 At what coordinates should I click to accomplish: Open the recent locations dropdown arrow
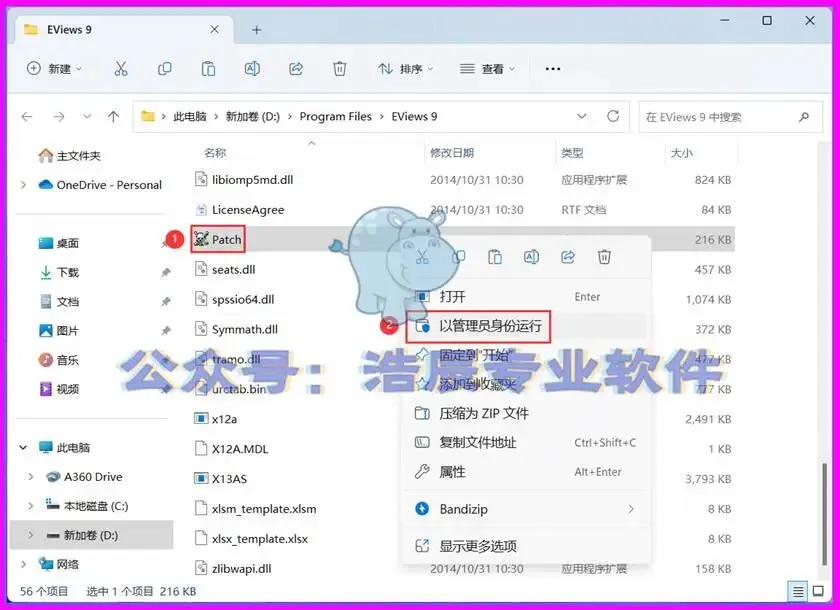(87, 116)
